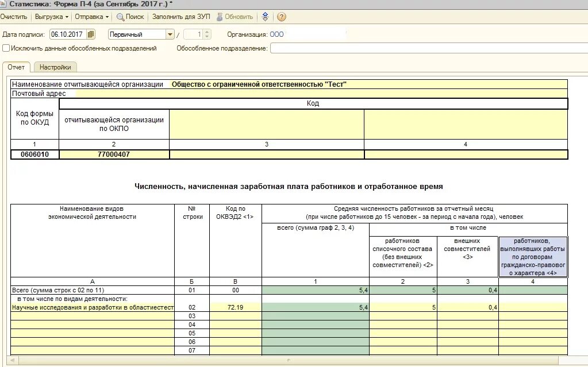Click the Научные исследования и разработки activity cell
This screenshot has height=367, width=588.
tap(93, 307)
